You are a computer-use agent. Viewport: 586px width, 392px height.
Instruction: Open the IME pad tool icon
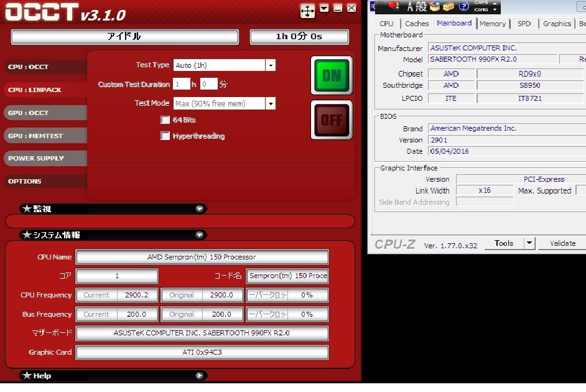[434, 6]
